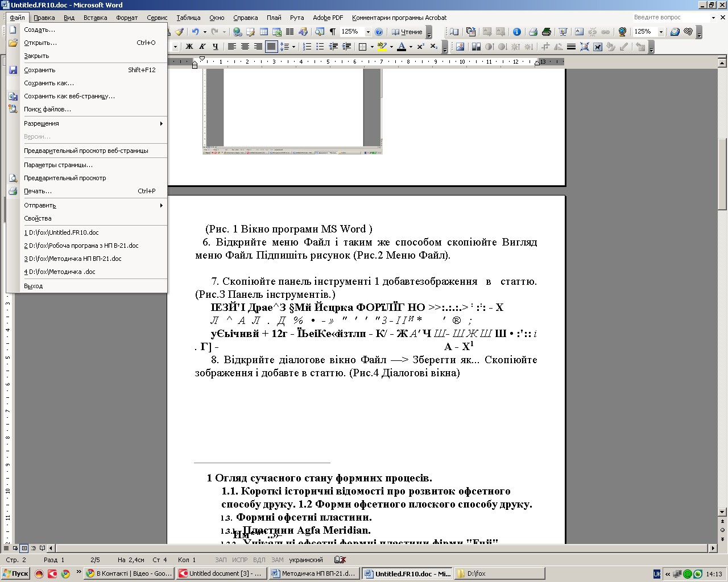Click the Crop tool icon

[546, 47]
